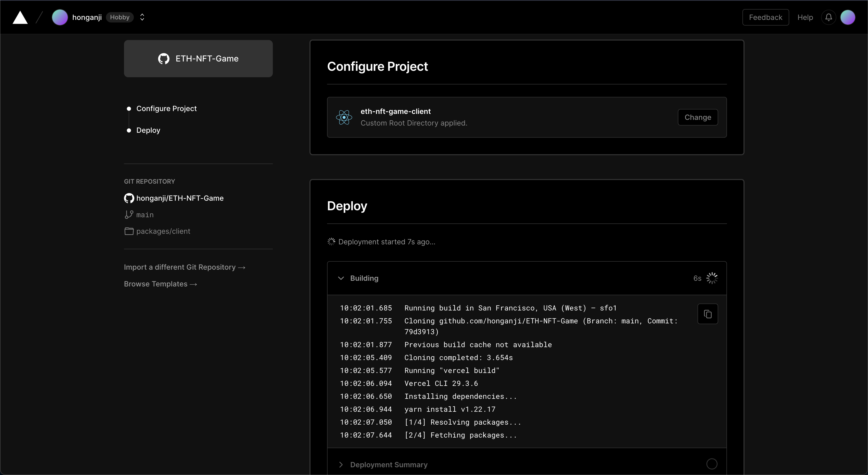Click the React framework icon
This screenshot has width=868, height=475.
coord(344,117)
